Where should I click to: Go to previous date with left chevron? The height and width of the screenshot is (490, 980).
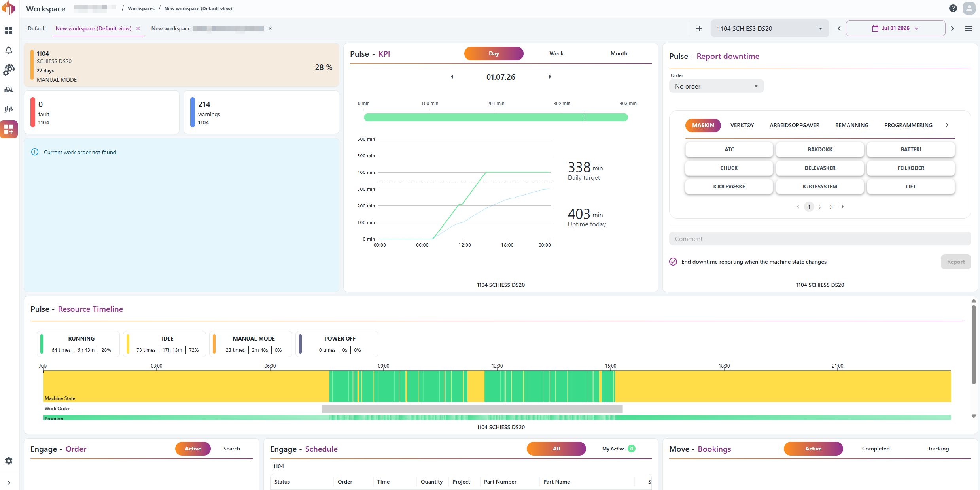click(839, 28)
